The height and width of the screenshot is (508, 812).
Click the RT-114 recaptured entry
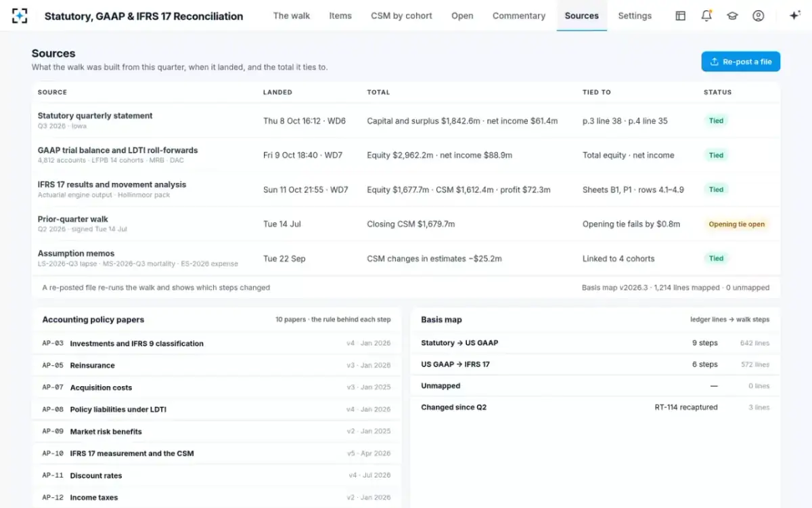click(x=686, y=407)
